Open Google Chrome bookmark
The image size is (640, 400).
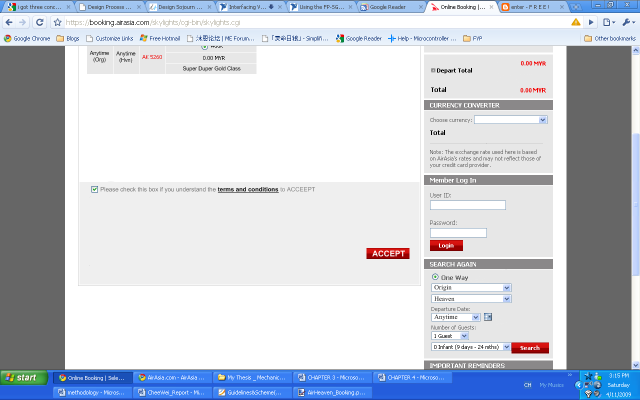pyautogui.click(x=27, y=38)
